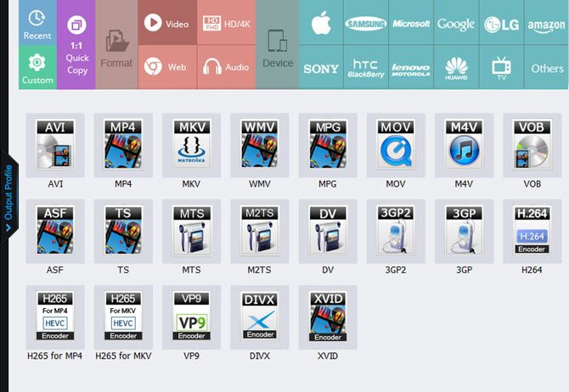This screenshot has height=392, width=569.
Task: Select the Huawei device brand
Action: [456, 67]
